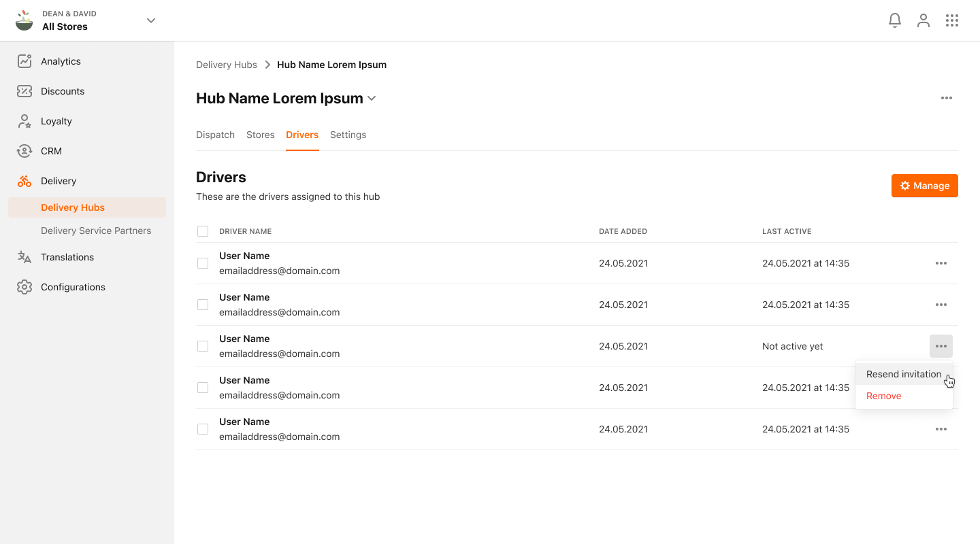Open Delivery Hubs via the breadcrumb link
Image resolution: width=980 pixels, height=544 pixels.
pos(226,64)
